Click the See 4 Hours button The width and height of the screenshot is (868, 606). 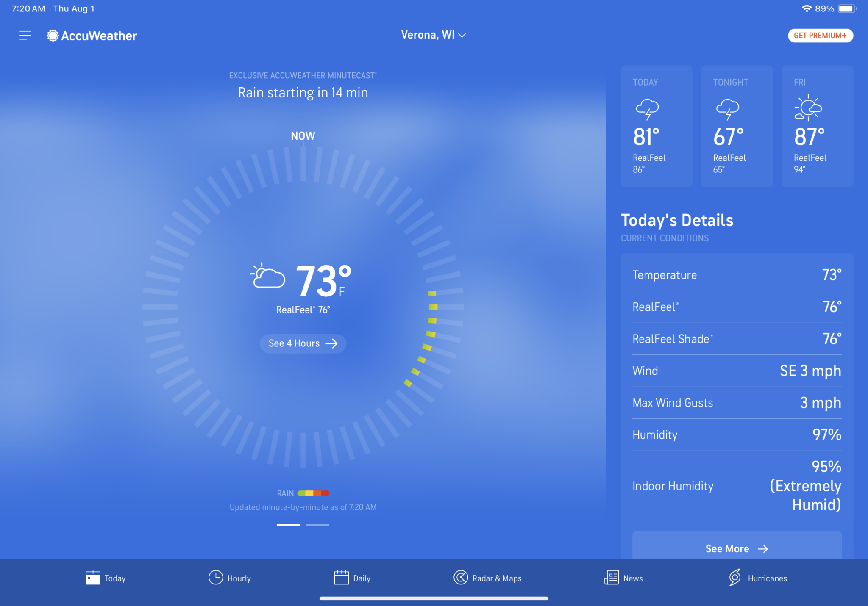(303, 343)
